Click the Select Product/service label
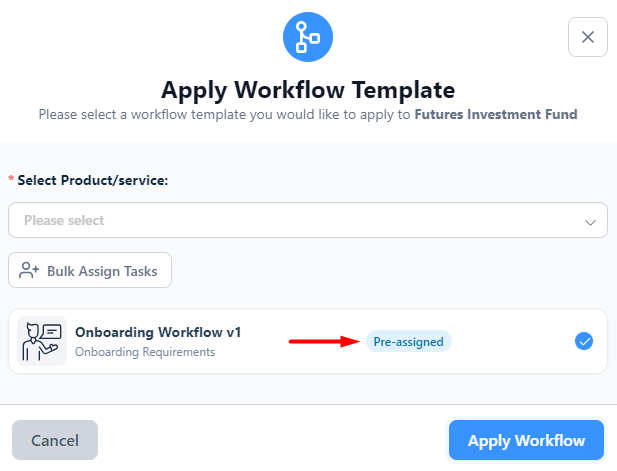Viewport: 617px width, 471px height. (x=93, y=180)
